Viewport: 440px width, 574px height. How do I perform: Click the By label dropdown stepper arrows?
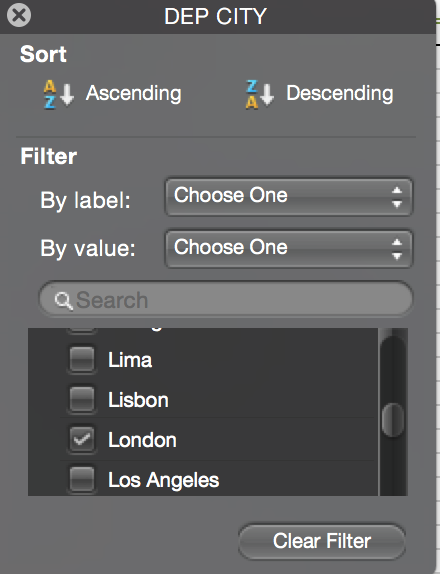(397, 197)
